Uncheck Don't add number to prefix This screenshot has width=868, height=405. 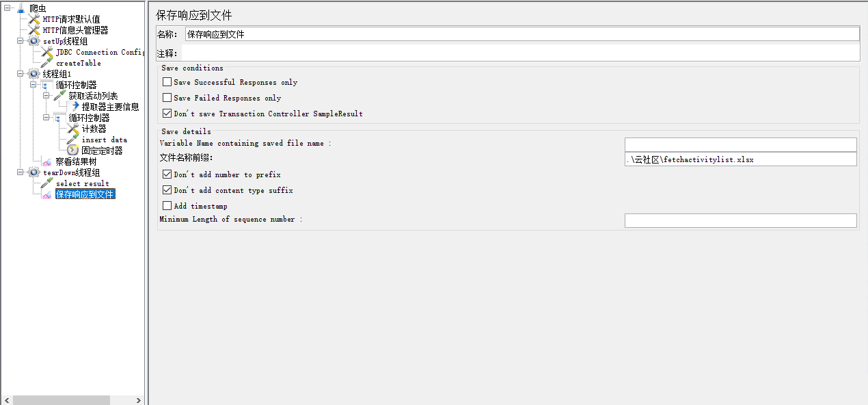tap(167, 174)
